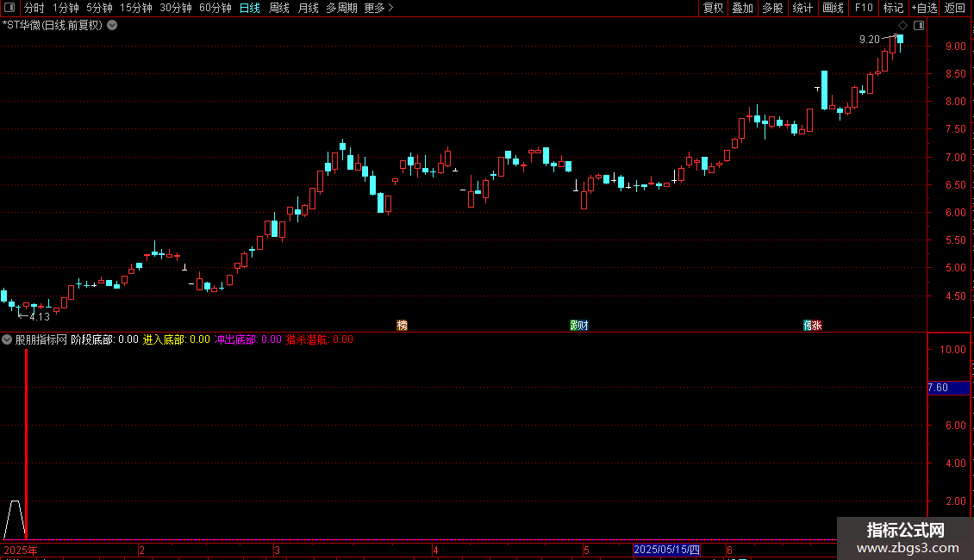Select the 30分钟 period tab
This screenshot has width=974, height=560.
coord(176,8)
